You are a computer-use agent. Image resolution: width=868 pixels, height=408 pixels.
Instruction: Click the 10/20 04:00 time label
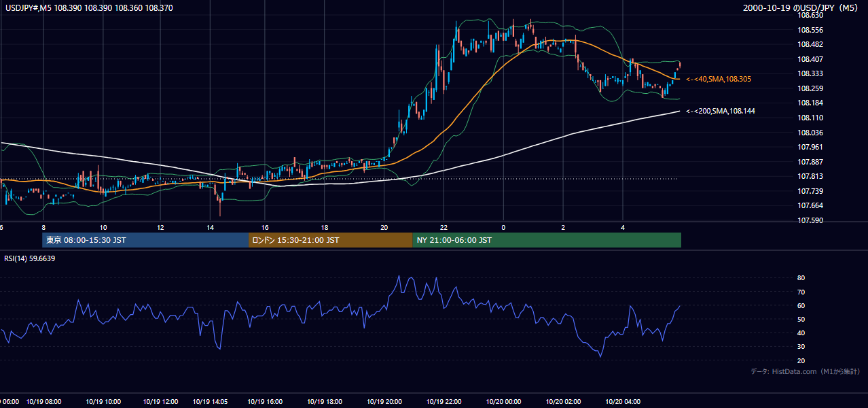(623, 402)
